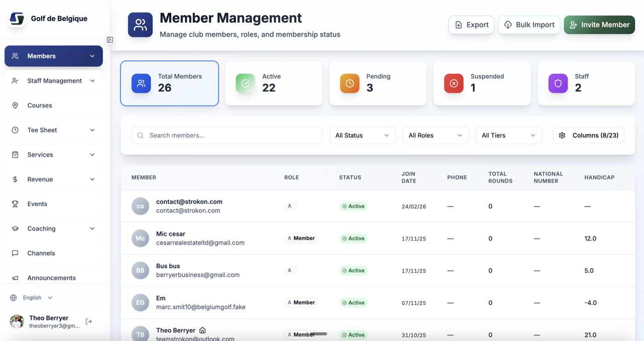
Task: Expand the Revenue chevron
Action: (92, 179)
